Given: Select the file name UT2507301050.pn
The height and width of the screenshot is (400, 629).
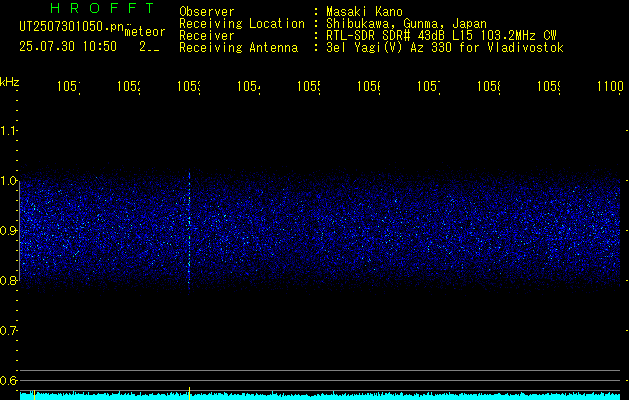Looking at the screenshot, I should (72, 26).
